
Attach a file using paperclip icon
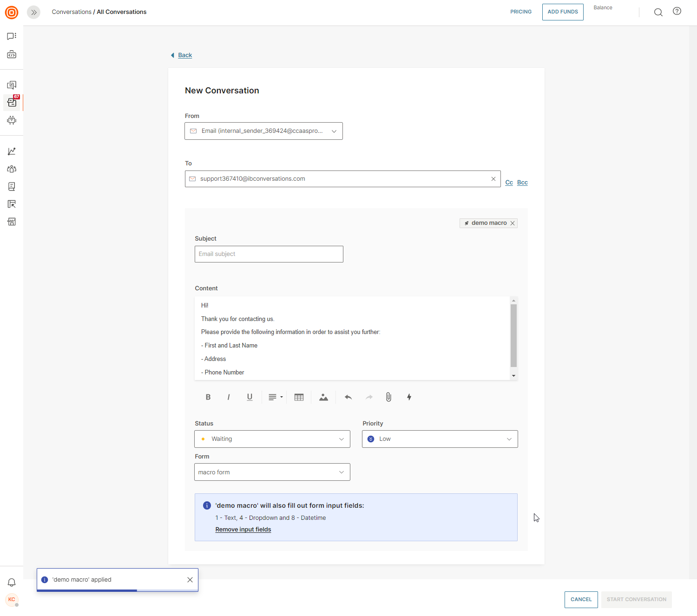tap(388, 397)
